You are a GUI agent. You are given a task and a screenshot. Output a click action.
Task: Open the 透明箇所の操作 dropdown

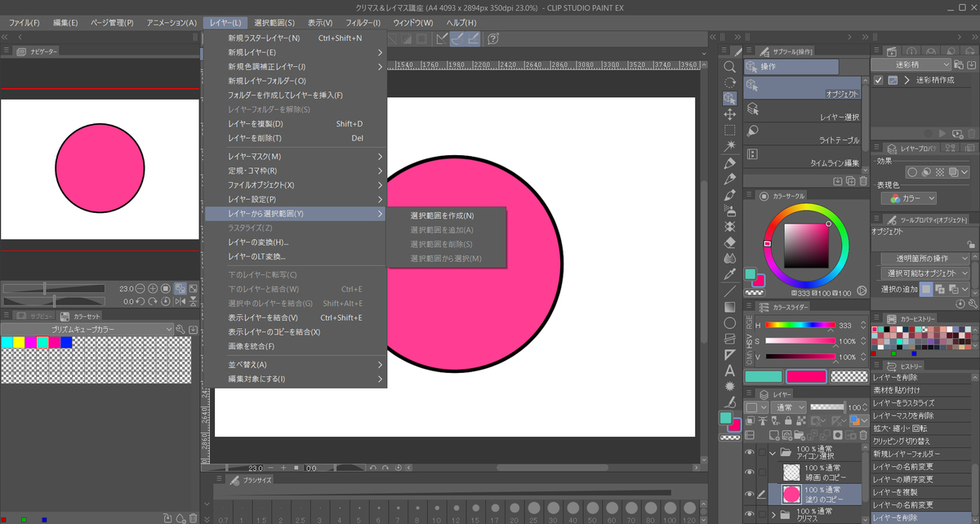(924, 258)
